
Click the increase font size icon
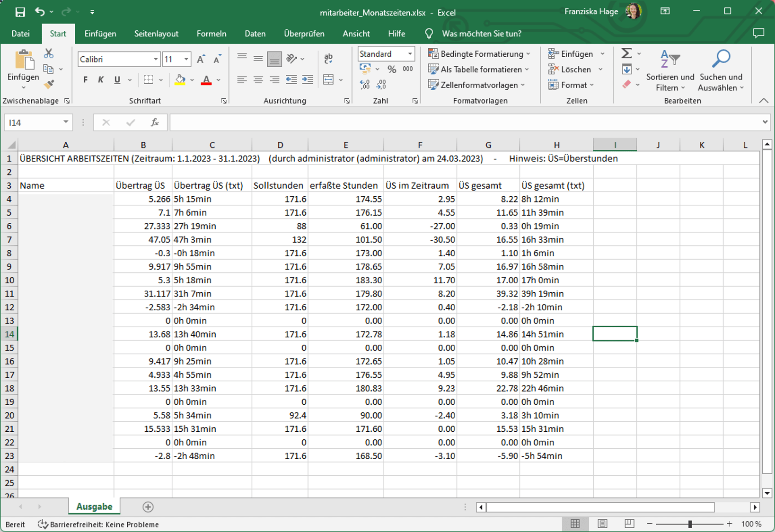201,59
